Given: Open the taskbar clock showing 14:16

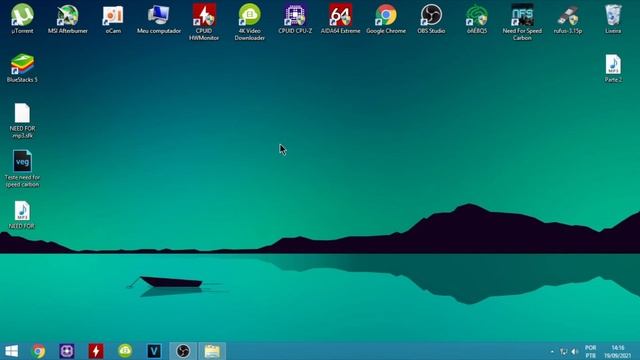Looking at the screenshot, I should [x=618, y=351].
